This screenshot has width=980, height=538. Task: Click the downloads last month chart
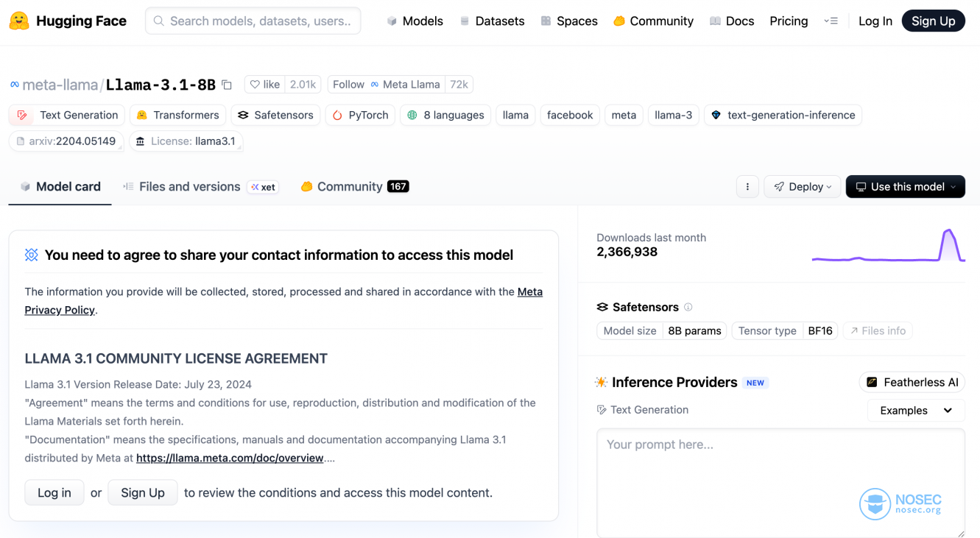coord(888,246)
